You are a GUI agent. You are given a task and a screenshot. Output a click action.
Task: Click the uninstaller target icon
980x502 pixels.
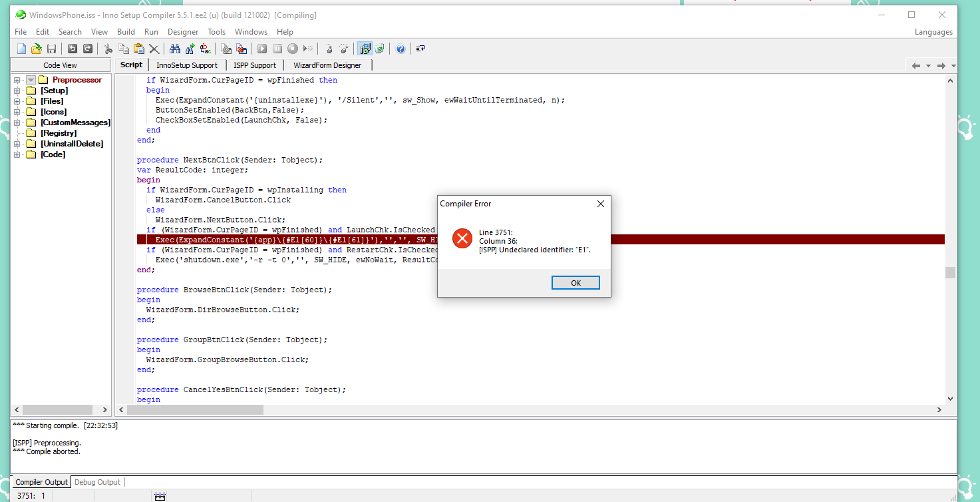pyautogui.click(x=379, y=49)
